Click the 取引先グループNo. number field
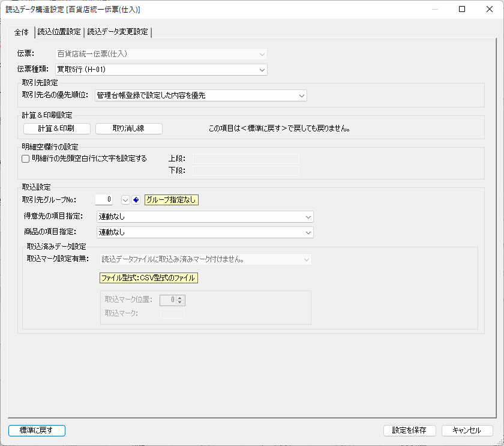 pos(104,200)
